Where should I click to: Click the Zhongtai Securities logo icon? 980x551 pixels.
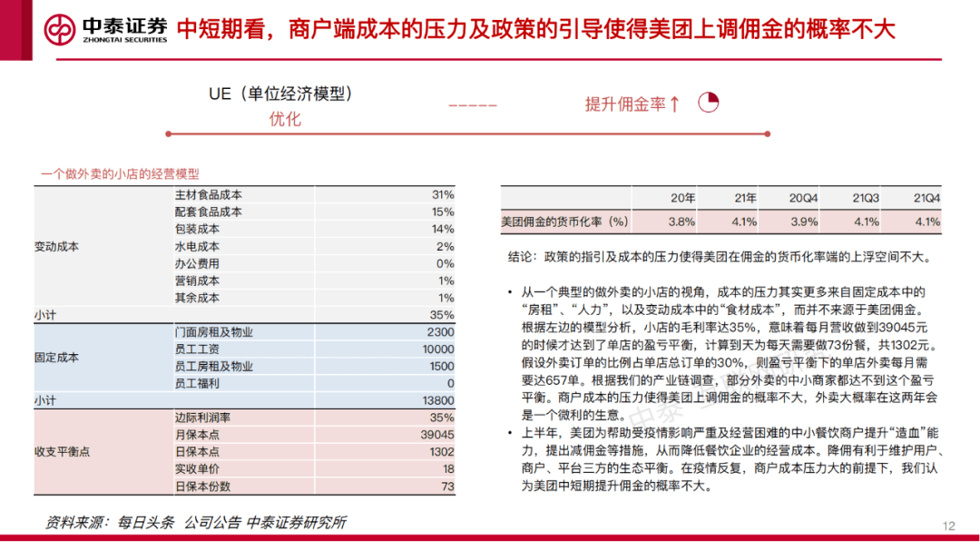[59, 29]
